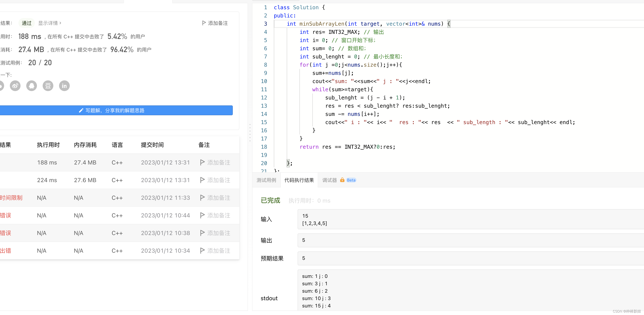This screenshot has width=644, height=315.
Task: Click the debugger lock icon
Action: click(342, 180)
